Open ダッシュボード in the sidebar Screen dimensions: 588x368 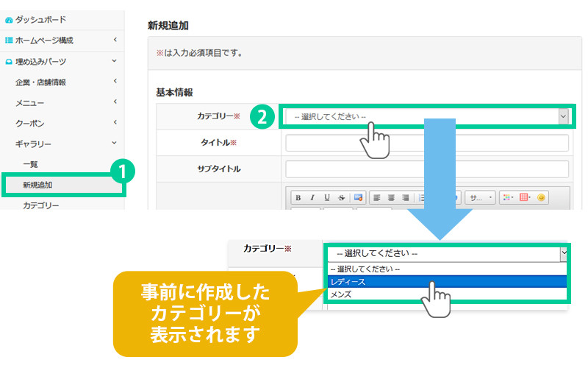click(40, 19)
